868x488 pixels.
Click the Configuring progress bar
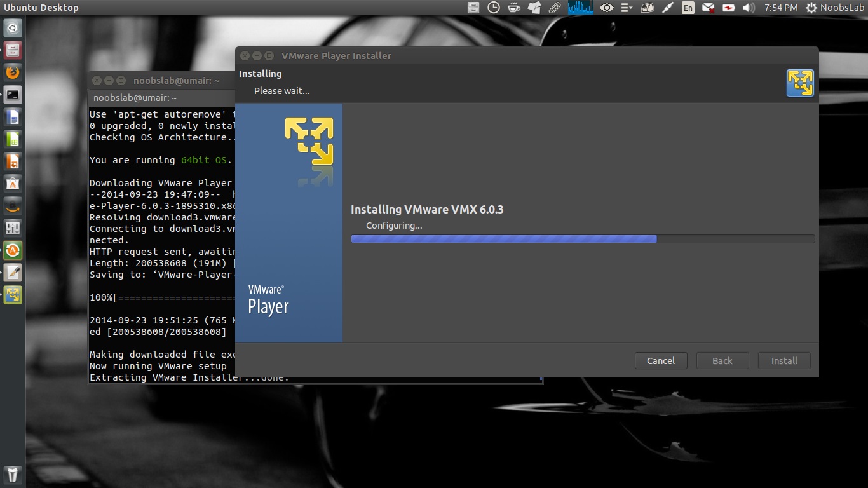[x=583, y=238]
